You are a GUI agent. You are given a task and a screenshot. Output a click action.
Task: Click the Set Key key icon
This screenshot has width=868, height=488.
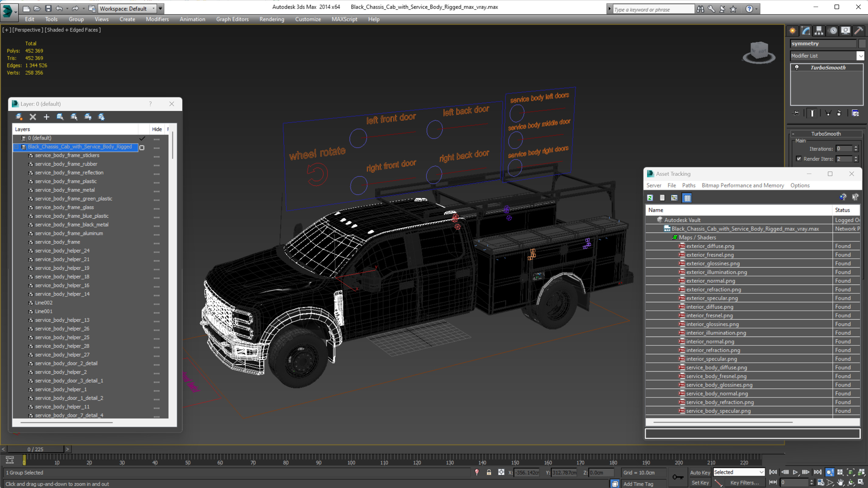678,477
